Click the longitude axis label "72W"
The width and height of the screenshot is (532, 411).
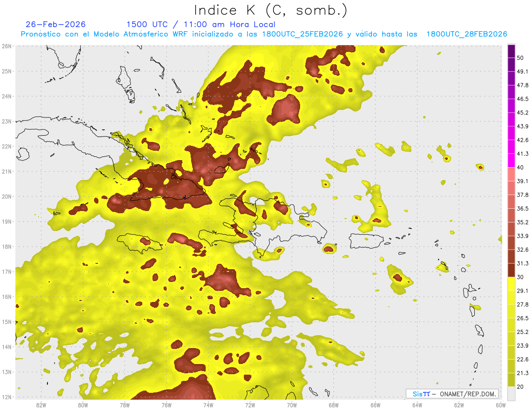(250, 405)
